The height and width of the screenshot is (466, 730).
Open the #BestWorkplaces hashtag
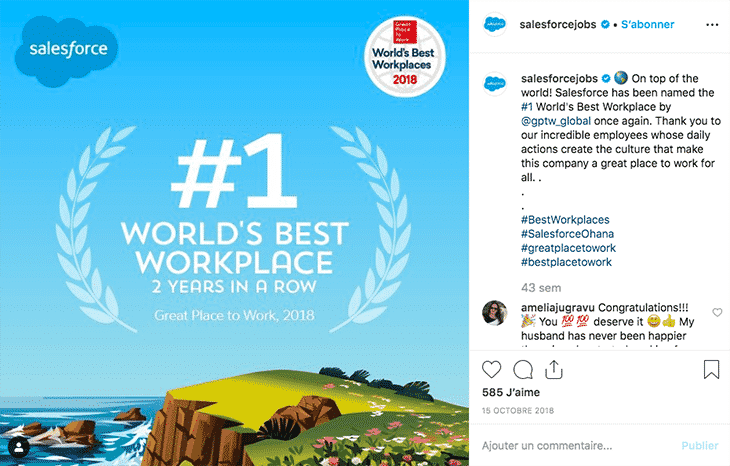pos(565,220)
